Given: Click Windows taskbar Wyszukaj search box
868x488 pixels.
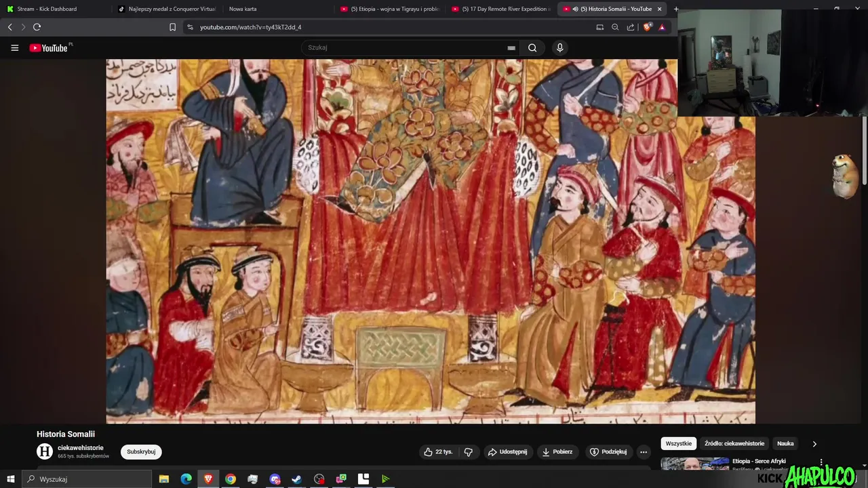Looking at the screenshot, I should point(87,479).
